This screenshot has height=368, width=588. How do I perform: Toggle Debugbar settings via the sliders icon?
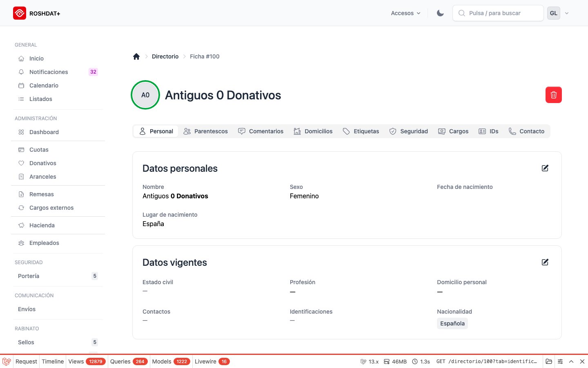[x=560, y=361]
